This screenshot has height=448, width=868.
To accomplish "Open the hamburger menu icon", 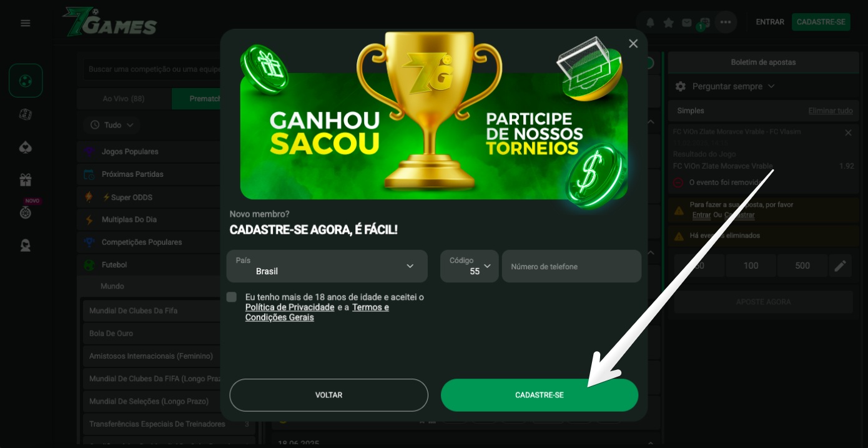I will pos(25,23).
